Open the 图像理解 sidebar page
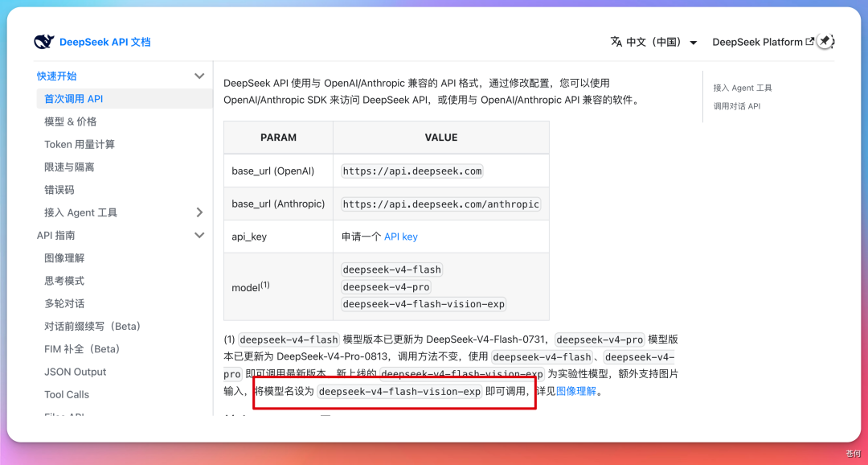The height and width of the screenshot is (465, 868). tap(64, 257)
